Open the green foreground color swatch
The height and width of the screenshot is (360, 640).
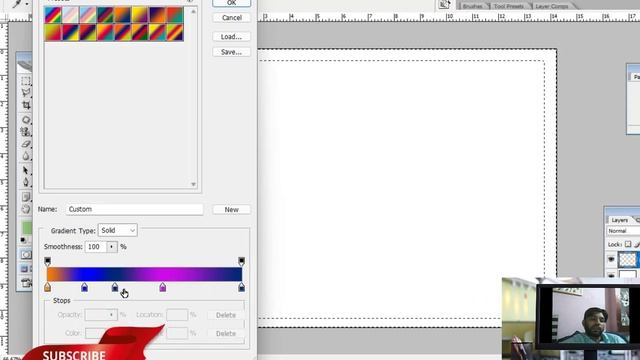point(27,228)
